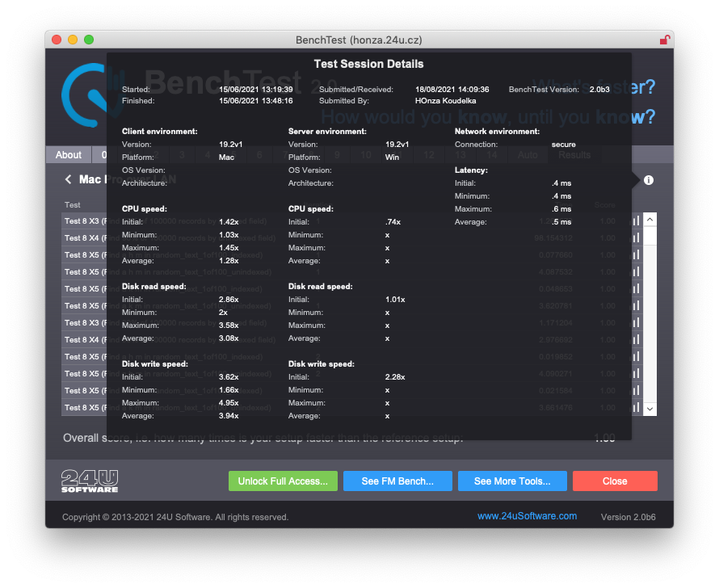Click client disk read average "3.08x"
Screen dimensions: 719x588
pyautogui.click(x=229, y=338)
